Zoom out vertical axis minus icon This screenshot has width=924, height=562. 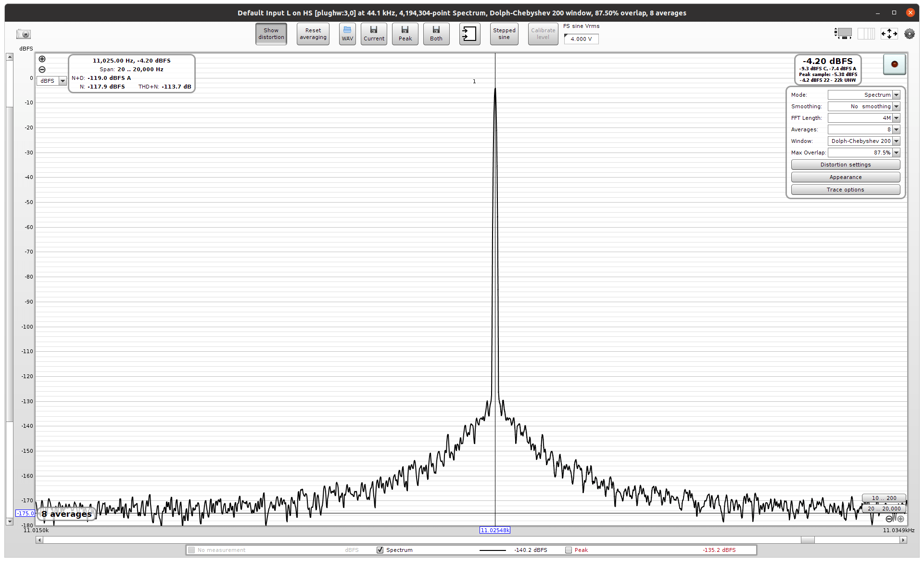pyautogui.click(x=42, y=70)
